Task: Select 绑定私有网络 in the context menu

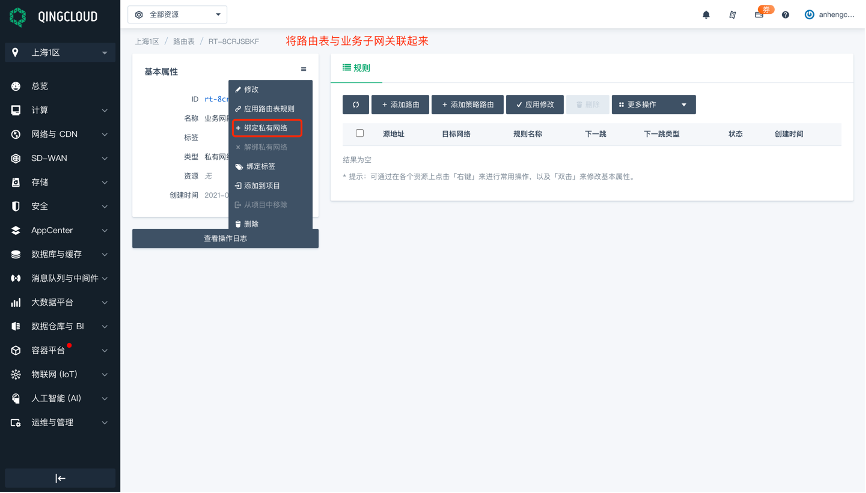Action: 265,128
